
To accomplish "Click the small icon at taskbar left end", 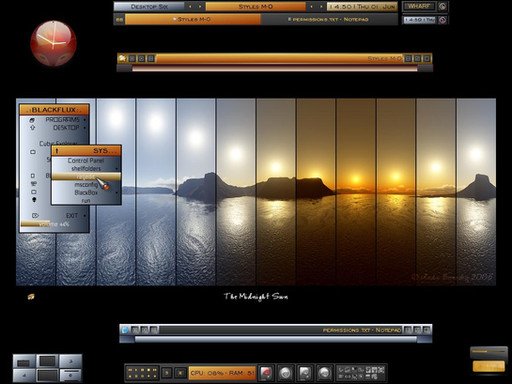I will 119,20.
